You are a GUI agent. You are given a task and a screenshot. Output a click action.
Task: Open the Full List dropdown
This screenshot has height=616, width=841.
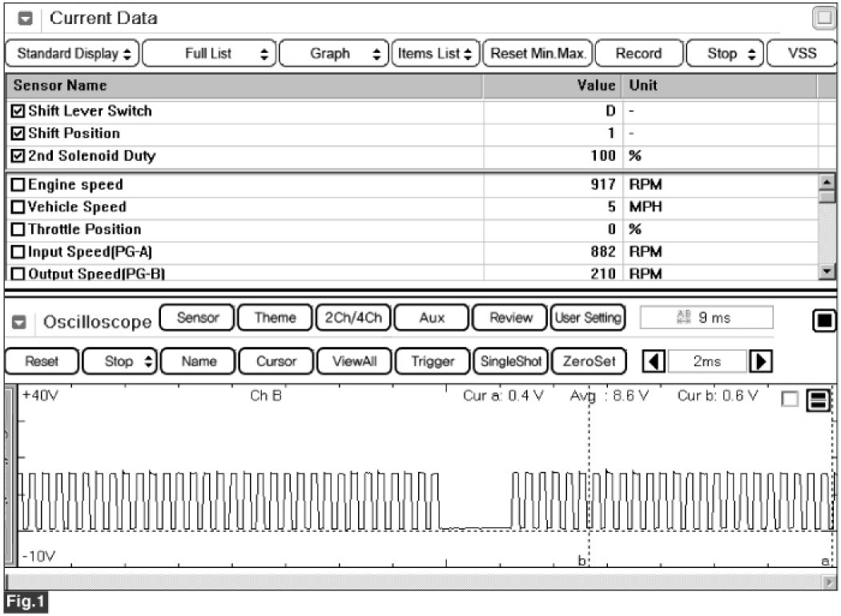pos(211,54)
